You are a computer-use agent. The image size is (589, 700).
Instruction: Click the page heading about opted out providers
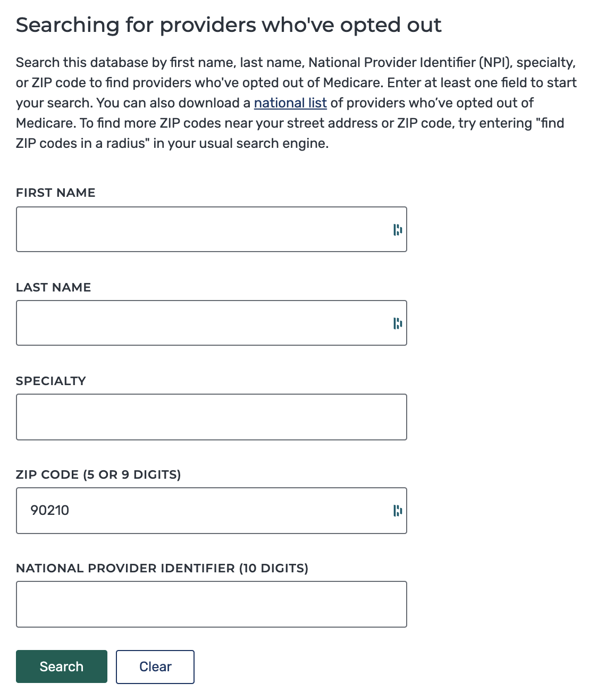229,24
